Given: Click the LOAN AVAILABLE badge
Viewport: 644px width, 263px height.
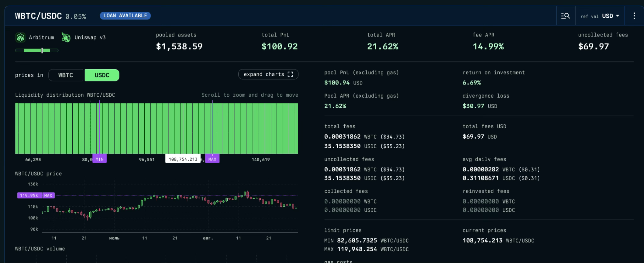Looking at the screenshot, I should point(125,16).
